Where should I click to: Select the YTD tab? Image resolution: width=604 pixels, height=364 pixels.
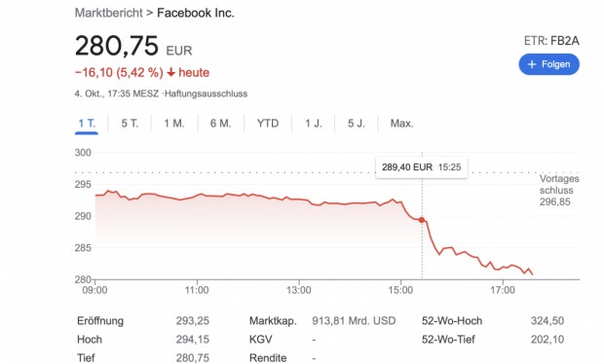pos(268,124)
